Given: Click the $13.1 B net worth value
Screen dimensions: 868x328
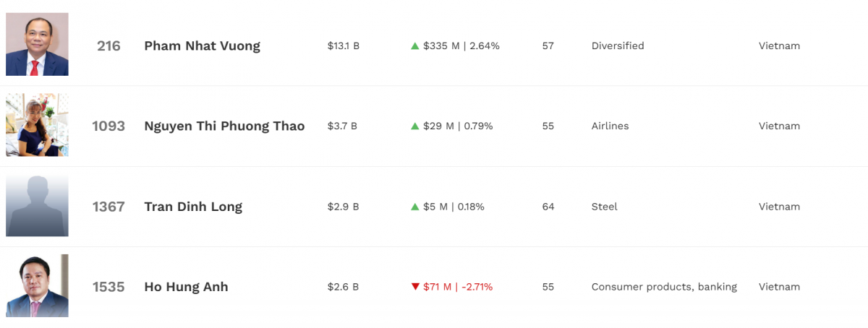Looking at the screenshot, I should (344, 46).
